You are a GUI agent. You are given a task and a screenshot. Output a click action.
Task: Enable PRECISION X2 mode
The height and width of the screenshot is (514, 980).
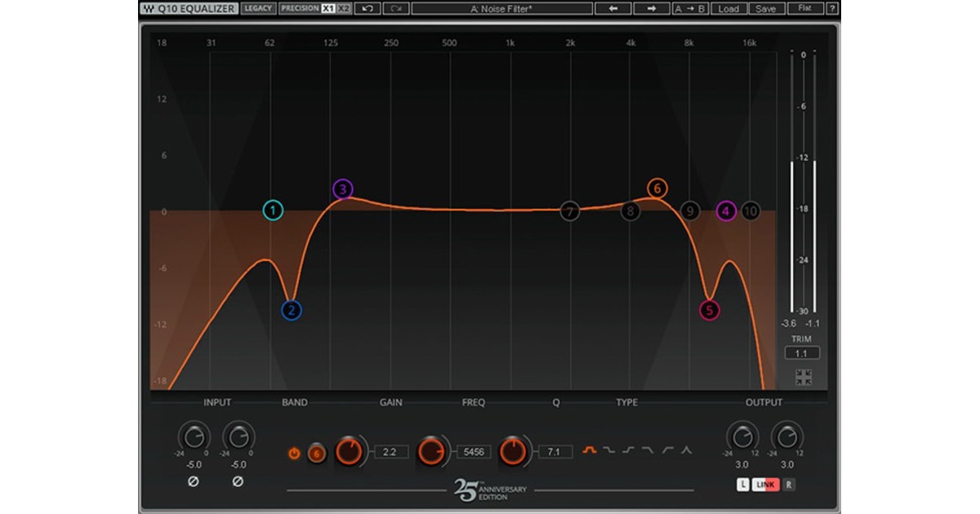pos(345,8)
